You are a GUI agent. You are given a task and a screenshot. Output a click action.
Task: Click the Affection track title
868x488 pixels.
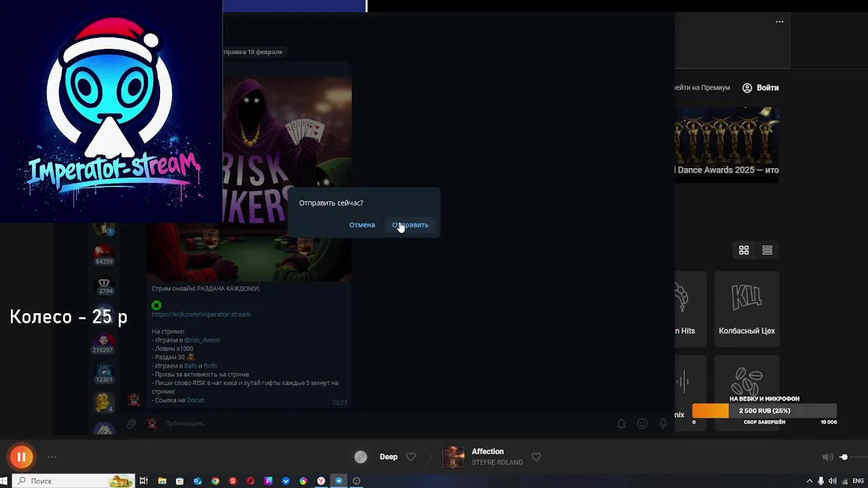[488, 451]
